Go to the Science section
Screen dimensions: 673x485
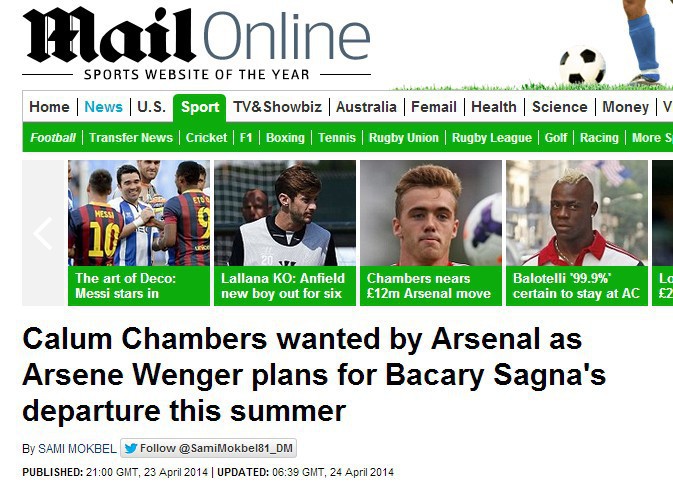pyautogui.click(x=559, y=107)
